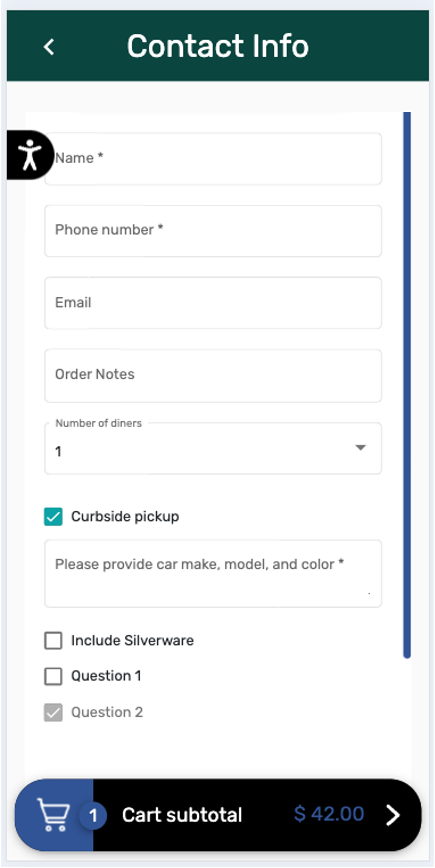
Task: Click the cart item count badge
Action: click(x=93, y=816)
